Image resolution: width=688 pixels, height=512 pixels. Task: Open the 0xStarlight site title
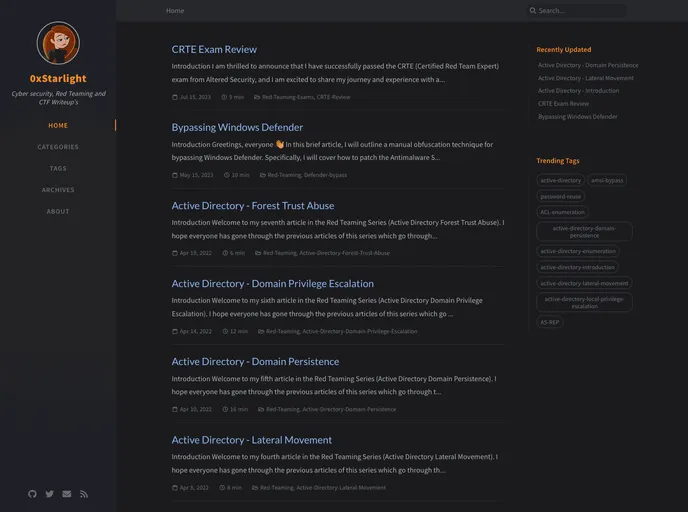pyautogui.click(x=58, y=79)
